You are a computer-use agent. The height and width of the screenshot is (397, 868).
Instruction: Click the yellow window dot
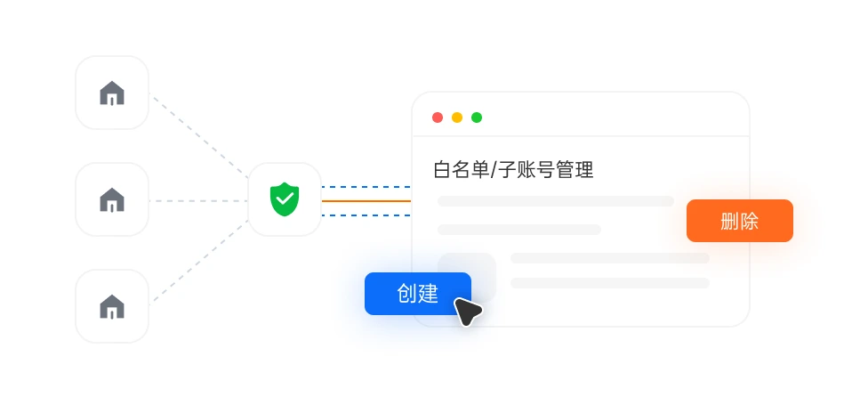point(457,117)
